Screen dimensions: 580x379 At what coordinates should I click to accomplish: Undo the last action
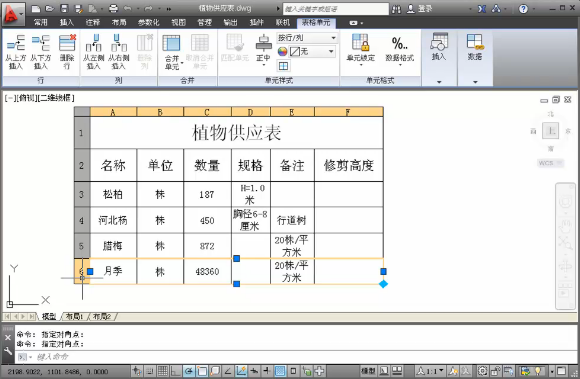127,9
